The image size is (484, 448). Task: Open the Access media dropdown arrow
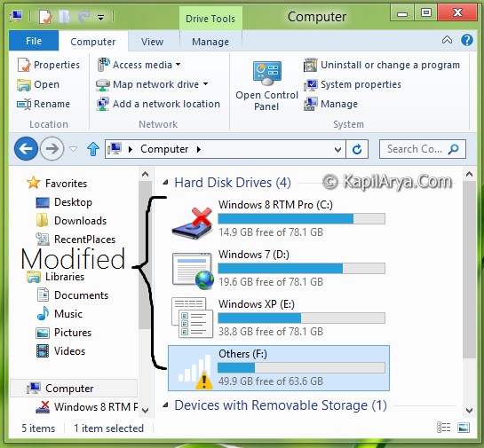click(x=179, y=65)
